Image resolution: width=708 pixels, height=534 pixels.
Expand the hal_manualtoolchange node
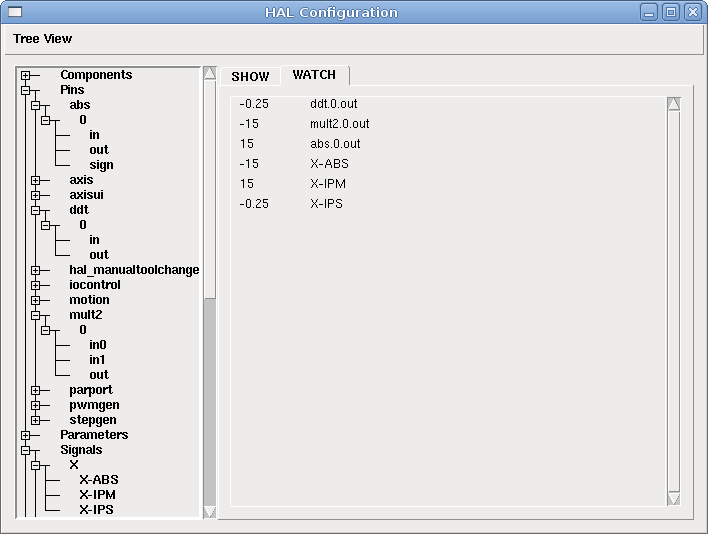[x=36, y=270]
